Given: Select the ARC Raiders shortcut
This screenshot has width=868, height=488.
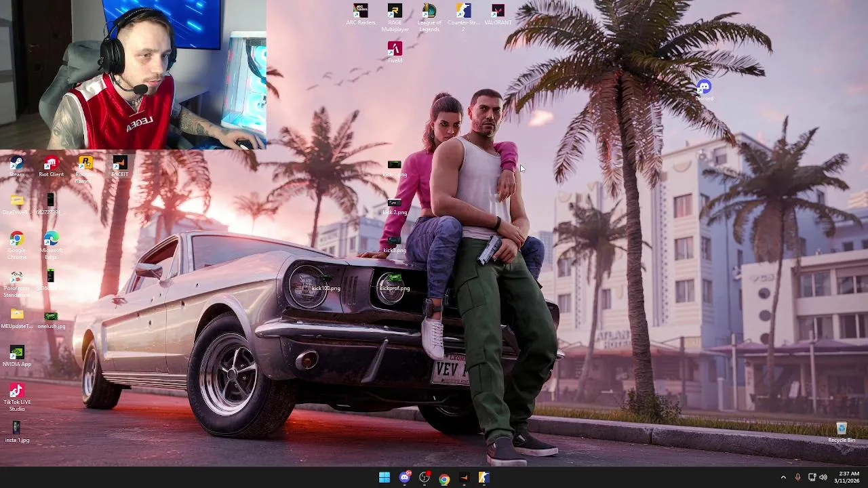Looking at the screenshot, I should [361, 15].
